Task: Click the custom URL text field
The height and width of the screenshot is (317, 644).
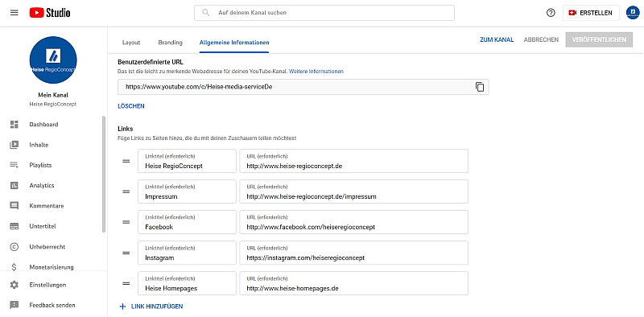Action: click(303, 87)
